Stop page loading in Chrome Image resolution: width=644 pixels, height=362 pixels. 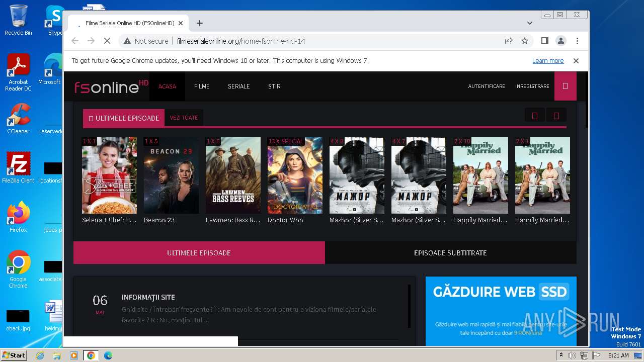[x=107, y=41]
